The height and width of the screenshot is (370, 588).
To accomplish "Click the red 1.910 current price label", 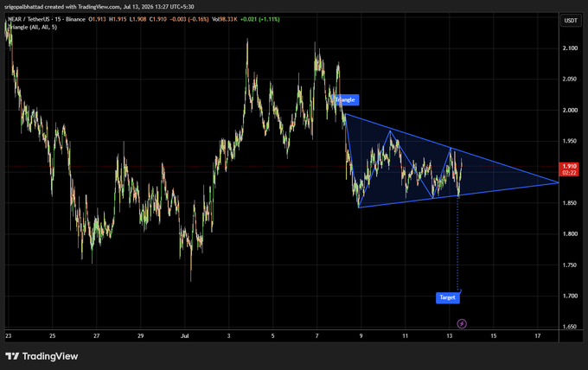I will pyautogui.click(x=569, y=169).
